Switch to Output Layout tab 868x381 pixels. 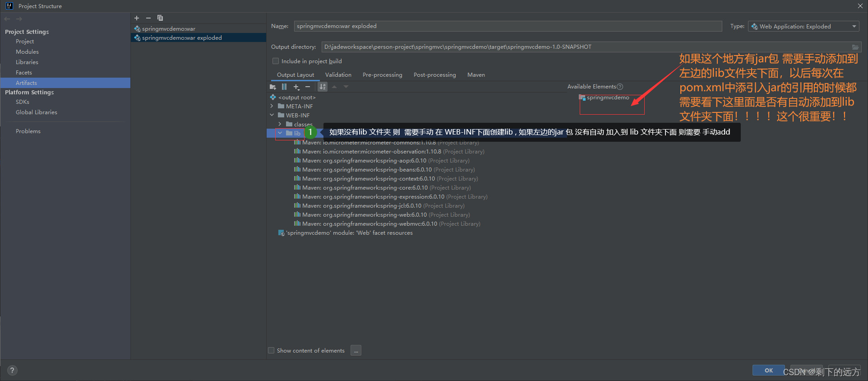pyautogui.click(x=295, y=75)
